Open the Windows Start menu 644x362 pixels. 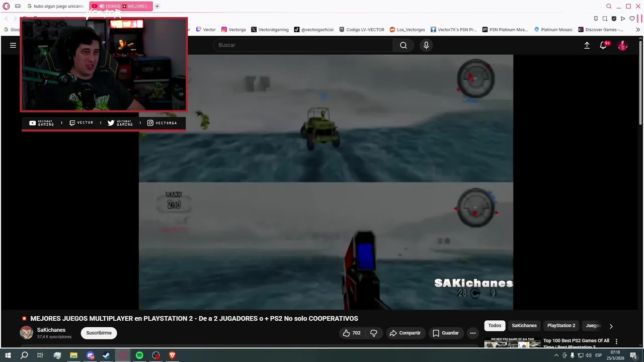pyautogui.click(x=8, y=355)
